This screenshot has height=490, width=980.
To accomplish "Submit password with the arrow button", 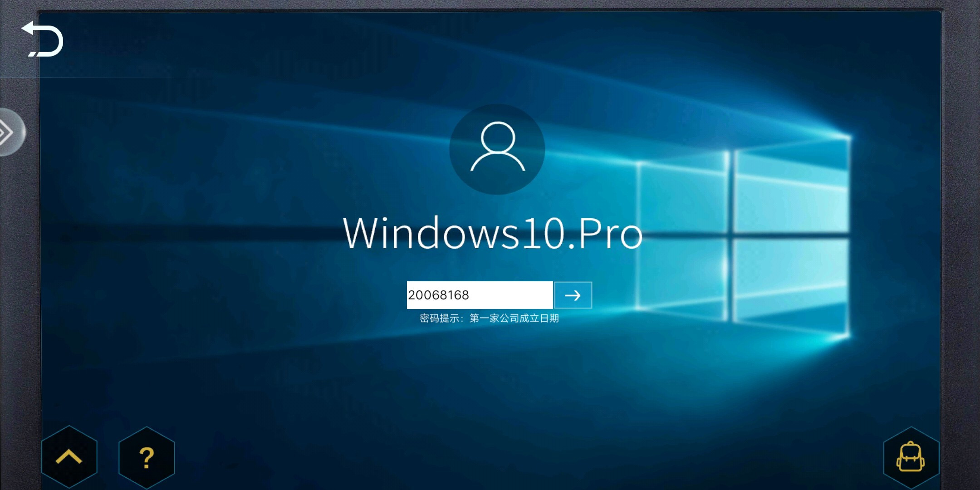I will [573, 295].
